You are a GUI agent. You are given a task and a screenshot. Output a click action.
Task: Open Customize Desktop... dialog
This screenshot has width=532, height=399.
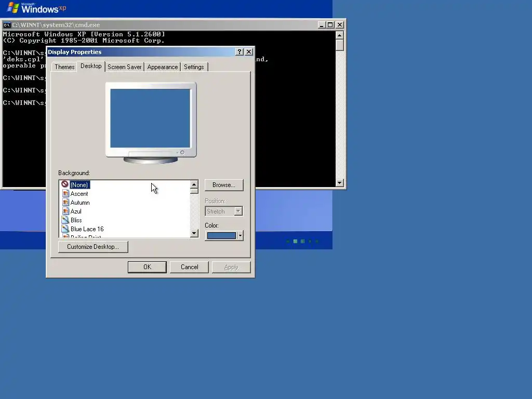tap(93, 247)
